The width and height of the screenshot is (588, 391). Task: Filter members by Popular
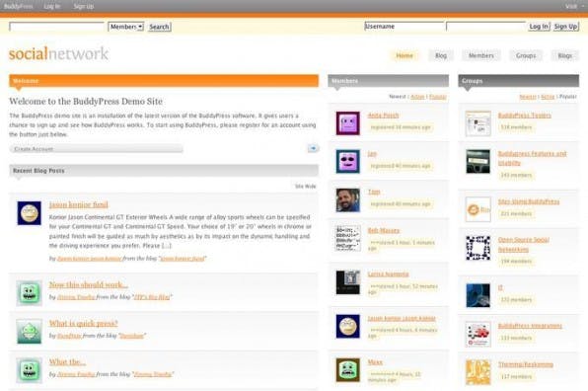click(438, 97)
